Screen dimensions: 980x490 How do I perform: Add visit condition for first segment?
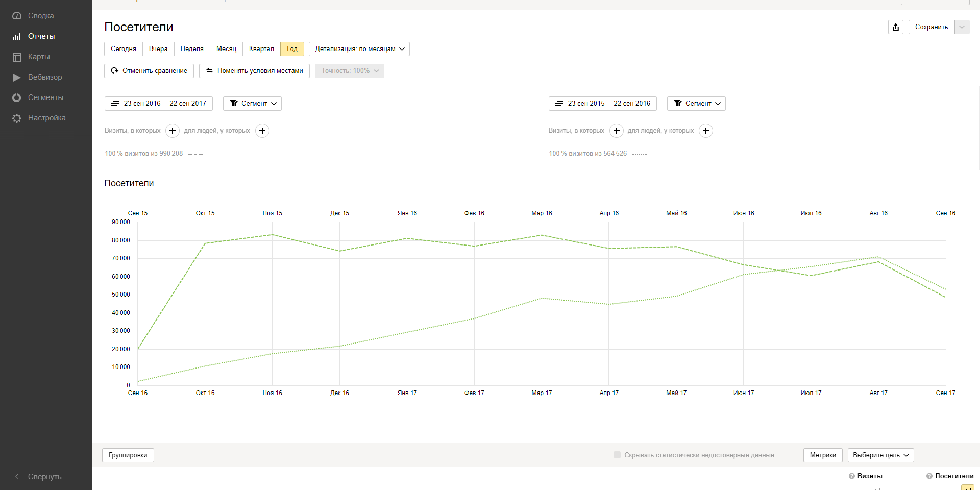point(173,131)
